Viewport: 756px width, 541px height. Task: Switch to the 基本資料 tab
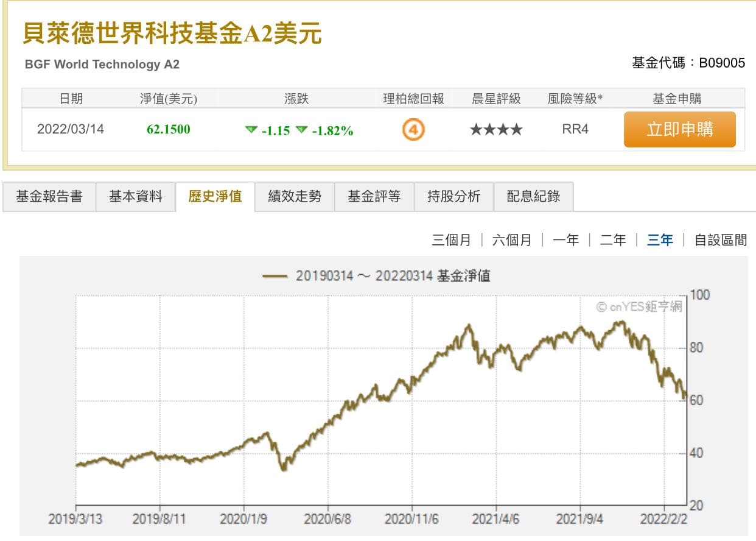(x=135, y=196)
